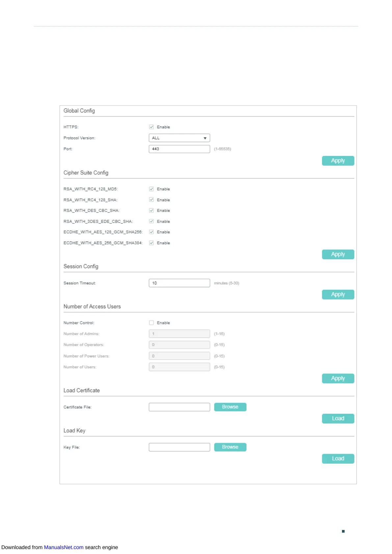Click the Certificate File text field

pyautogui.click(x=179, y=407)
